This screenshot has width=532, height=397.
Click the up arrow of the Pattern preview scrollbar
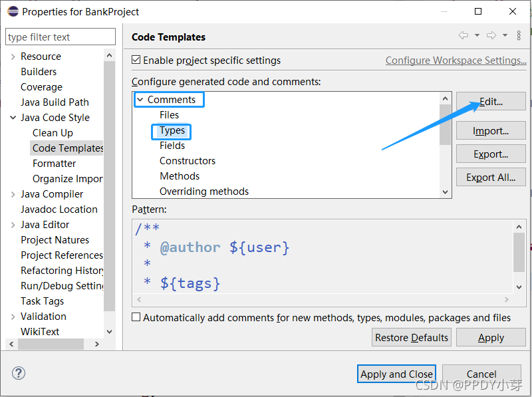point(519,227)
